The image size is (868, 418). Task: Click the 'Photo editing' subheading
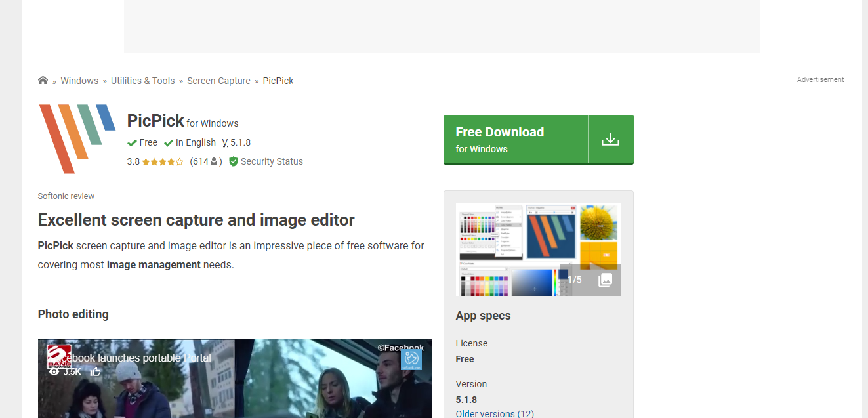(73, 314)
